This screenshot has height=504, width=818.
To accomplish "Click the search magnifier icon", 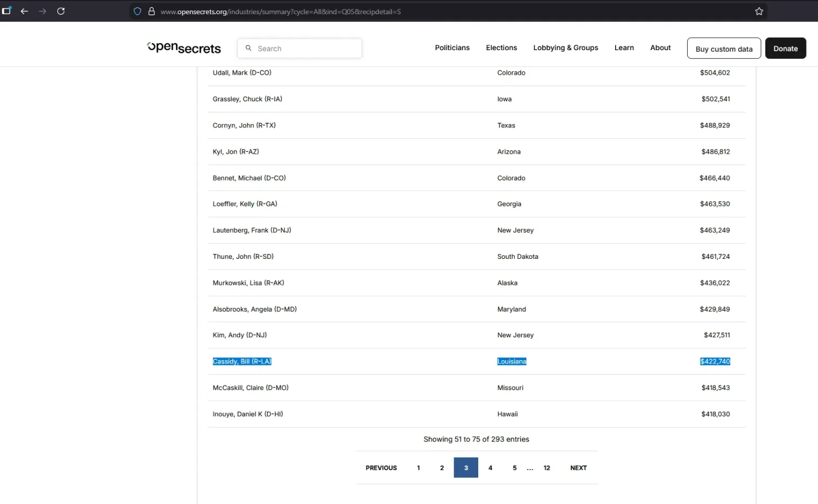I will tap(248, 48).
